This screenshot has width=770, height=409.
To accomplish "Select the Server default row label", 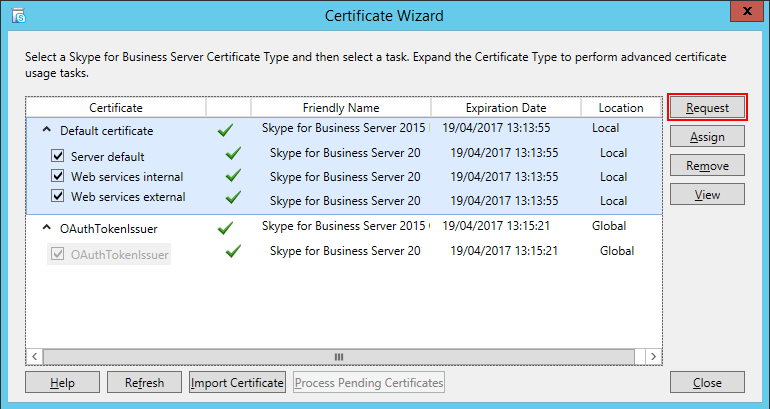I will click(x=108, y=157).
